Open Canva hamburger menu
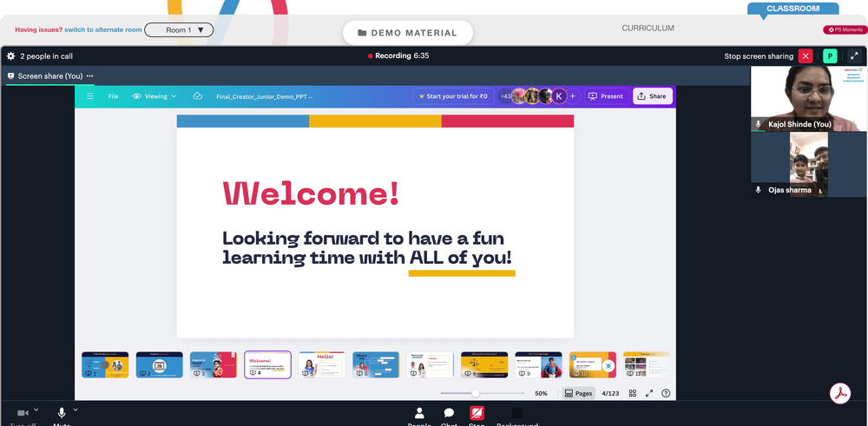 coord(89,96)
